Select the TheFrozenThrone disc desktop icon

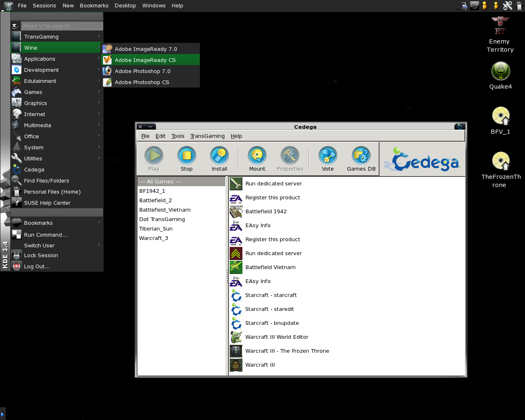(x=501, y=170)
